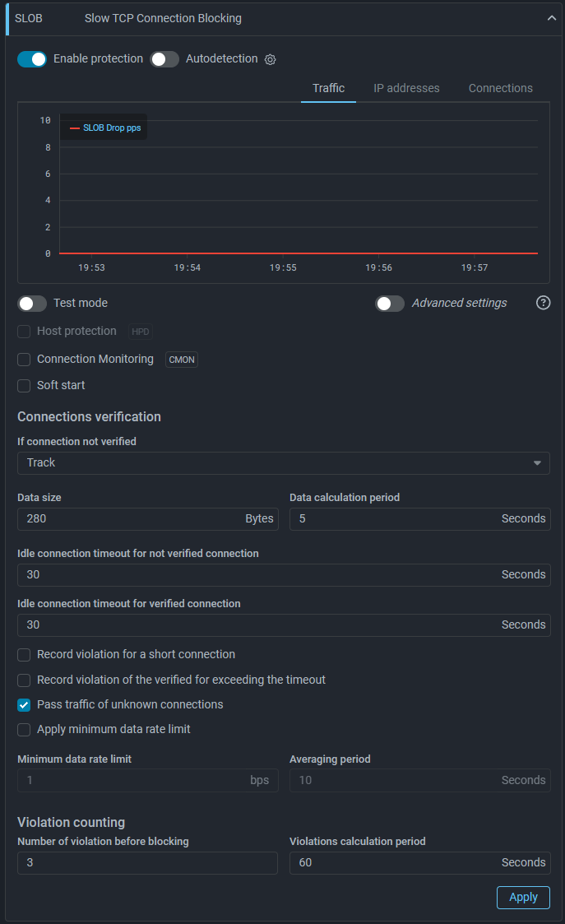Click the CMON badge next to Connection Monitoring
The image size is (565, 924).
coord(182,360)
